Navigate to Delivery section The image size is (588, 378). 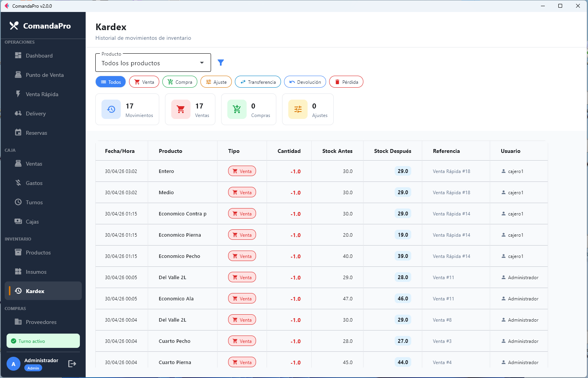tap(43, 114)
